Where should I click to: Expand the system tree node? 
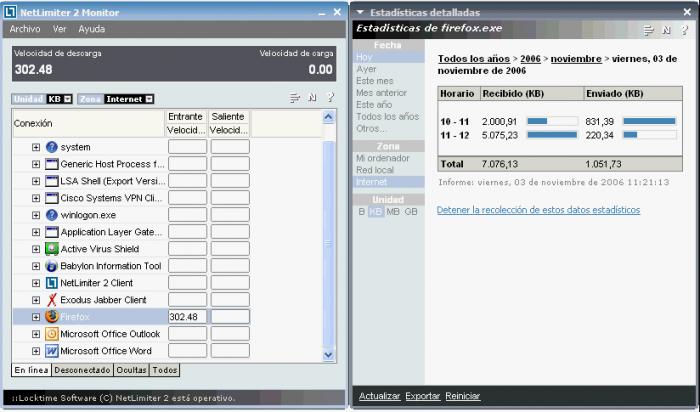coord(36,147)
